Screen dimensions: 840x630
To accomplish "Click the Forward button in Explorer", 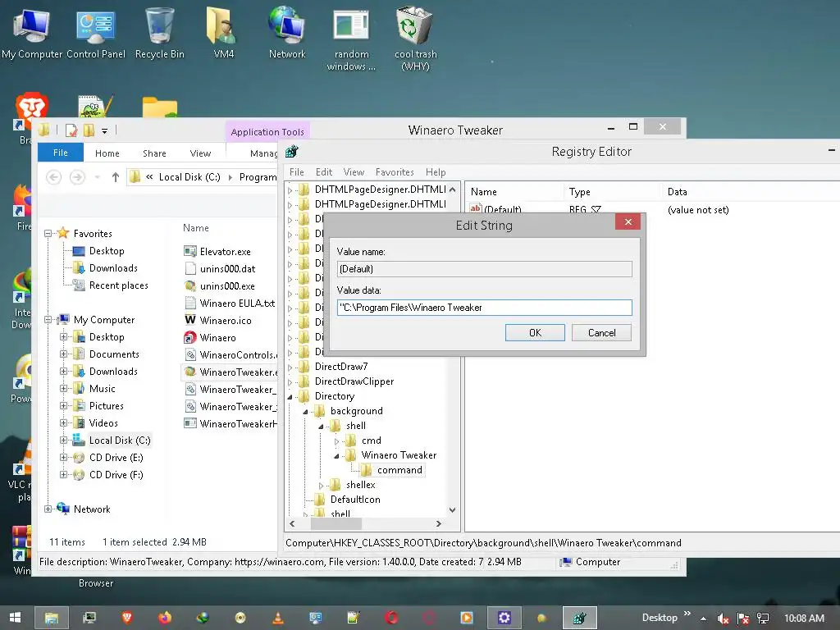I will click(x=77, y=177).
